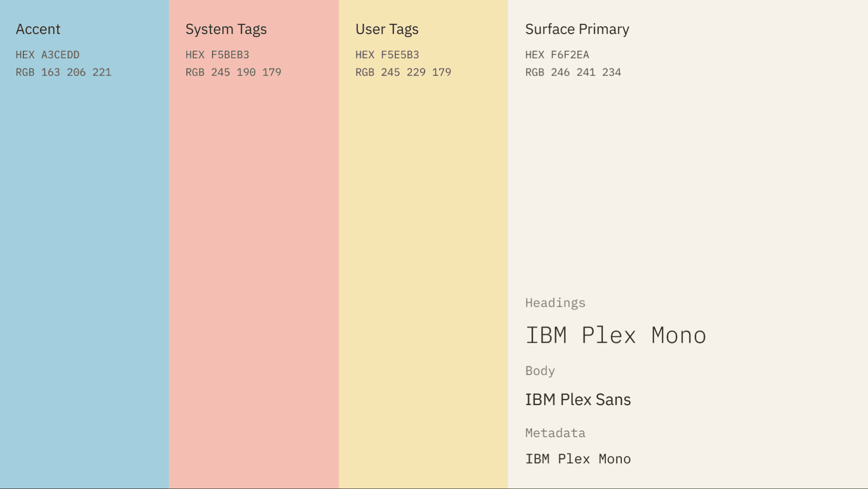Viewport: 868px width, 489px height.
Task: Select the HEX A3CEDD value
Action: [47, 55]
